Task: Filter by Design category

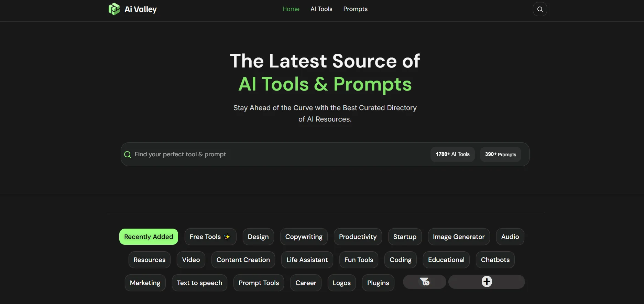Action: pos(258,237)
